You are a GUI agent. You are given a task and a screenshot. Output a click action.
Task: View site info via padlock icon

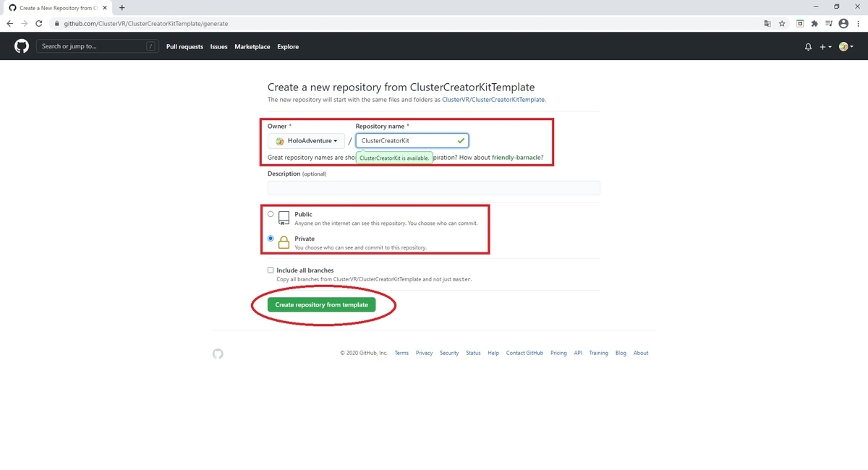tap(56, 23)
